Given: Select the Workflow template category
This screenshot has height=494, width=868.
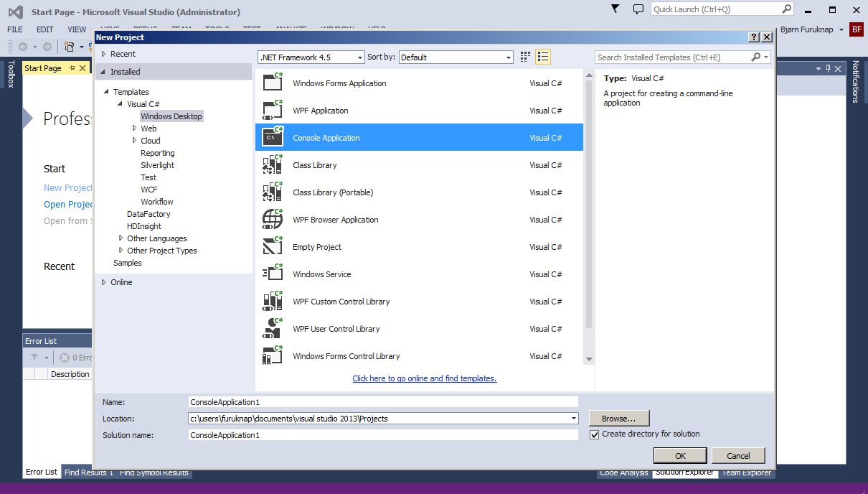Looking at the screenshot, I should tap(157, 202).
